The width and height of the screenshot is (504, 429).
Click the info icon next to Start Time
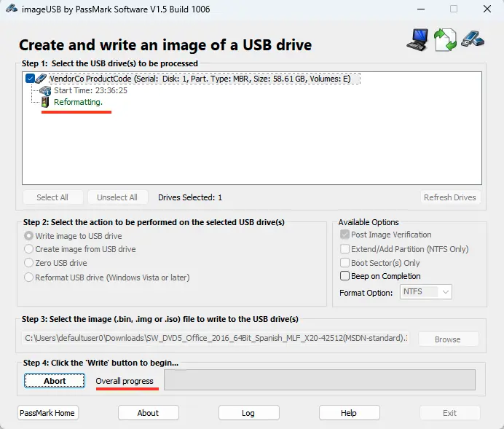[x=45, y=91]
